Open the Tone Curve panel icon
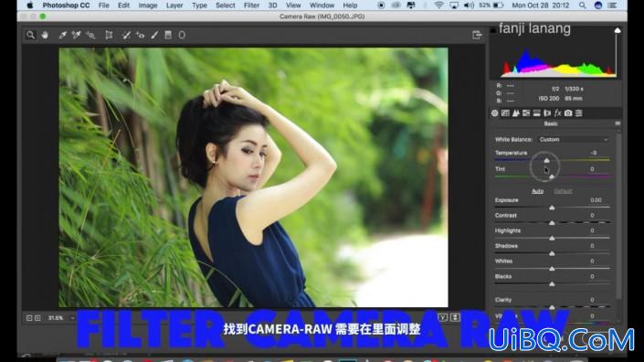Image resolution: width=644 pixels, height=362 pixels. click(505, 113)
